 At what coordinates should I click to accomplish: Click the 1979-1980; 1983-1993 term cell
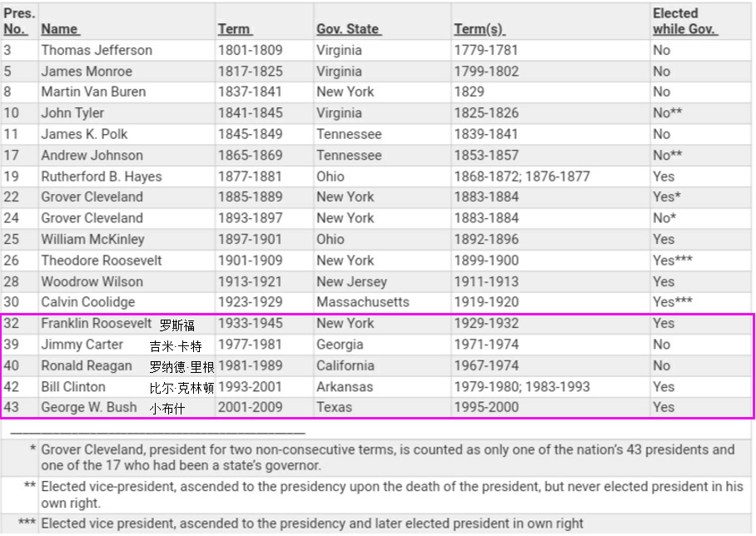(x=521, y=387)
